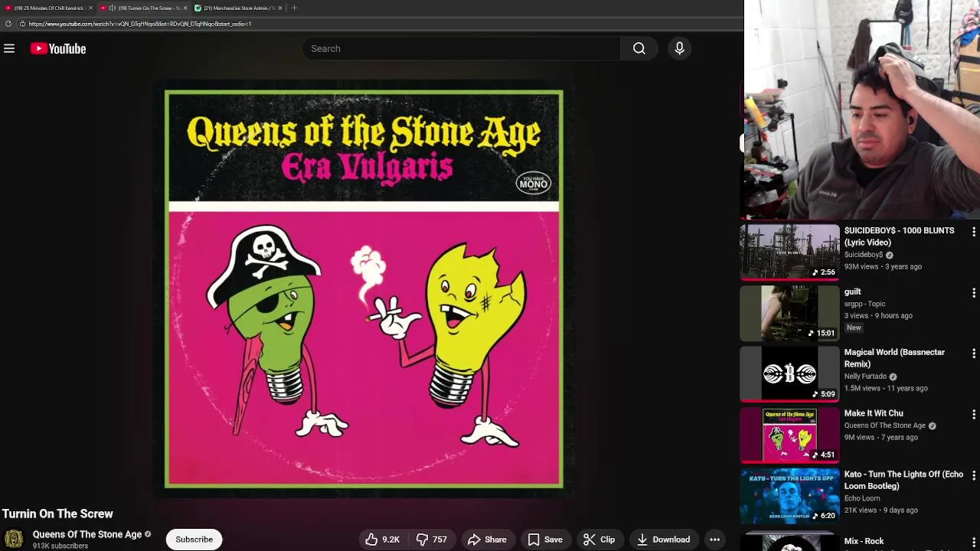The image size is (980, 551).
Task: Close the Turnin On The Screw tab
Action: 185,8
